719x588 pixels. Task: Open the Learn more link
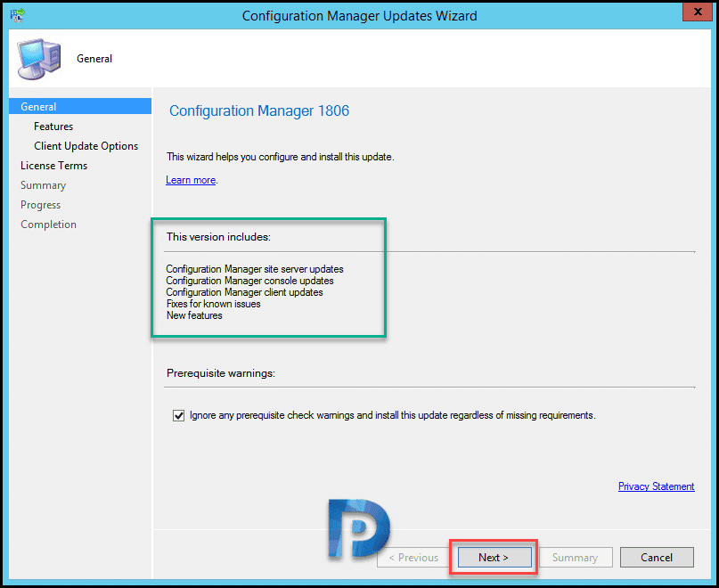[x=191, y=180]
